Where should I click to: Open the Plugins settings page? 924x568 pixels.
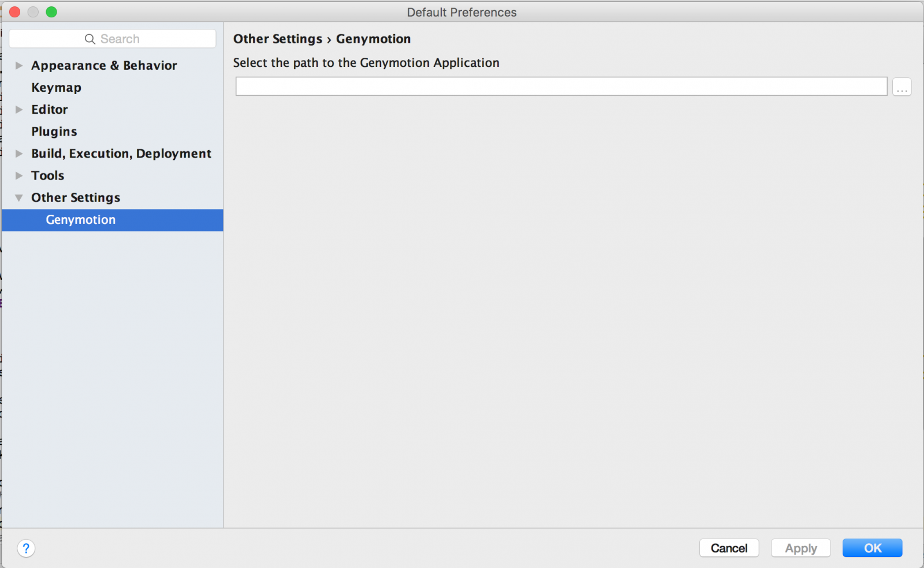[54, 131]
